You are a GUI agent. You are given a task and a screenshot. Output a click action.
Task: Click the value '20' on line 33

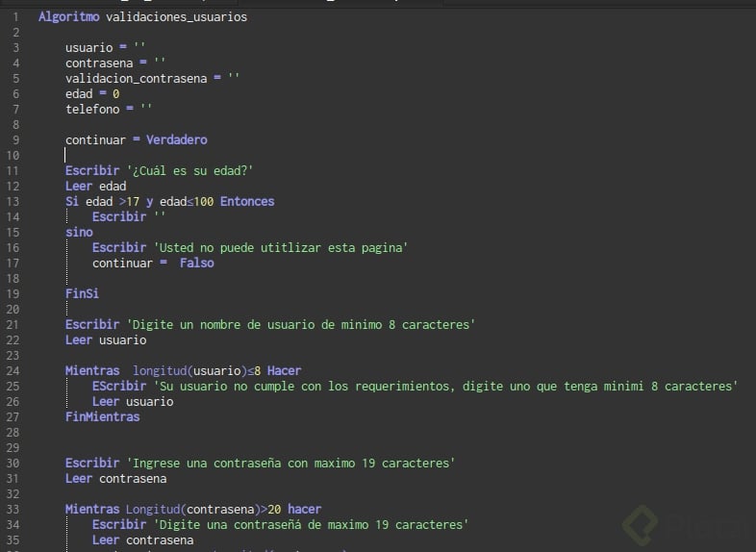[274, 510]
